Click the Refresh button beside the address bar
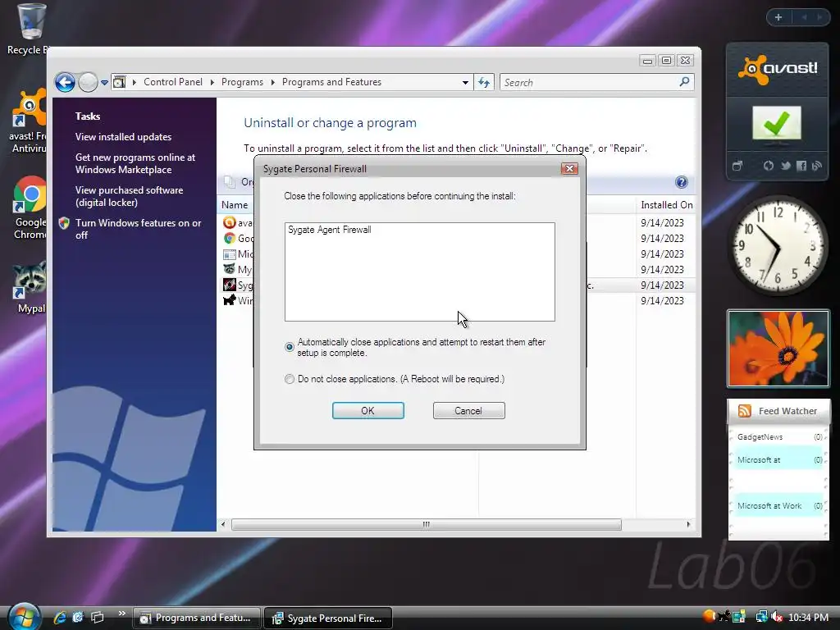Screen dimensions: 840x630 coord(484,83)
